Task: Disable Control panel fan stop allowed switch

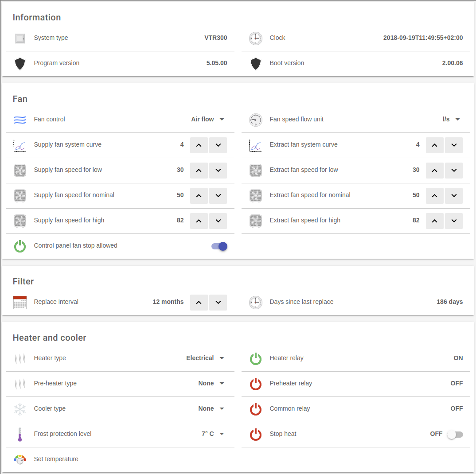Action: pyautogui.click(x=219, y=246)
